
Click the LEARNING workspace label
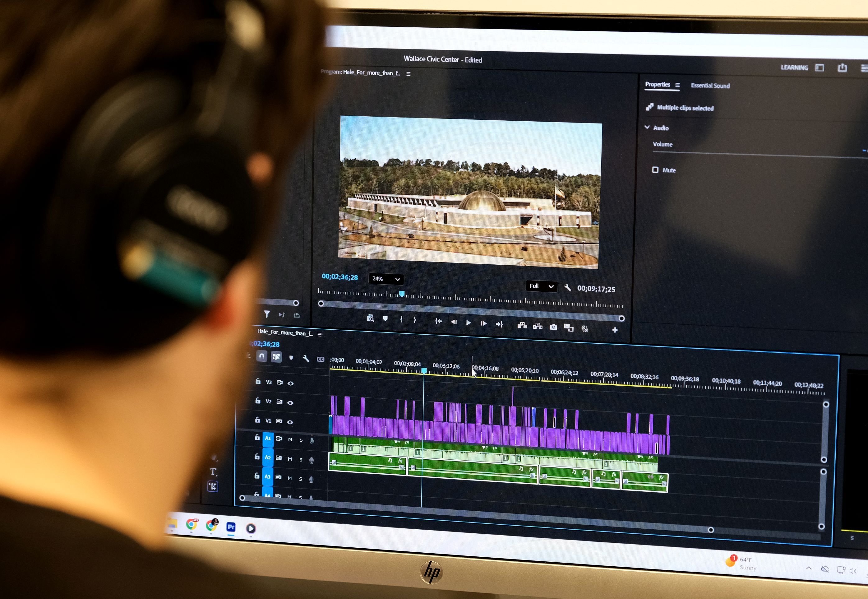click(794, 67)
